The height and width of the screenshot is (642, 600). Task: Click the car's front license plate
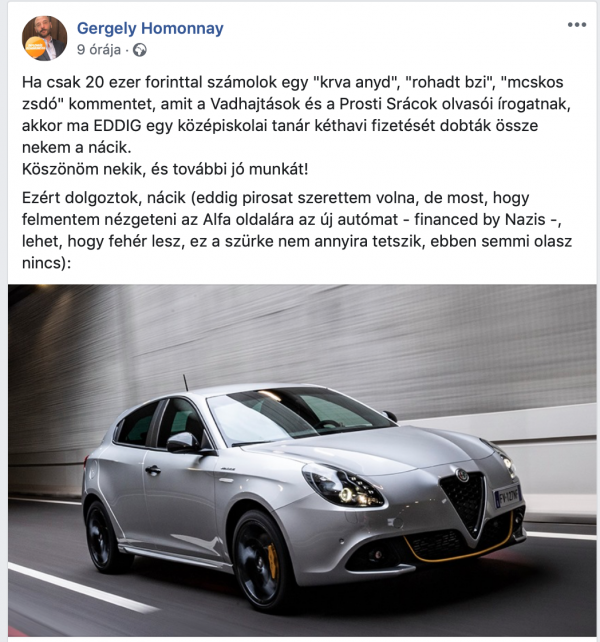507,495
